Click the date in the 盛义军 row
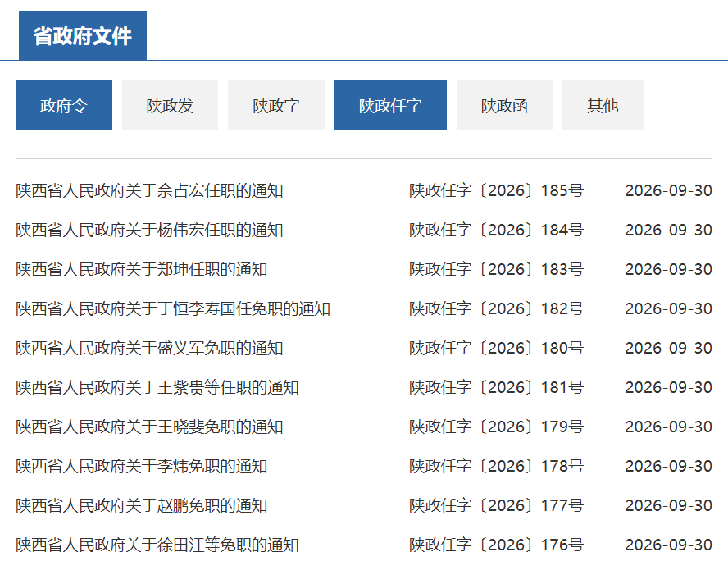 point(669,348)
